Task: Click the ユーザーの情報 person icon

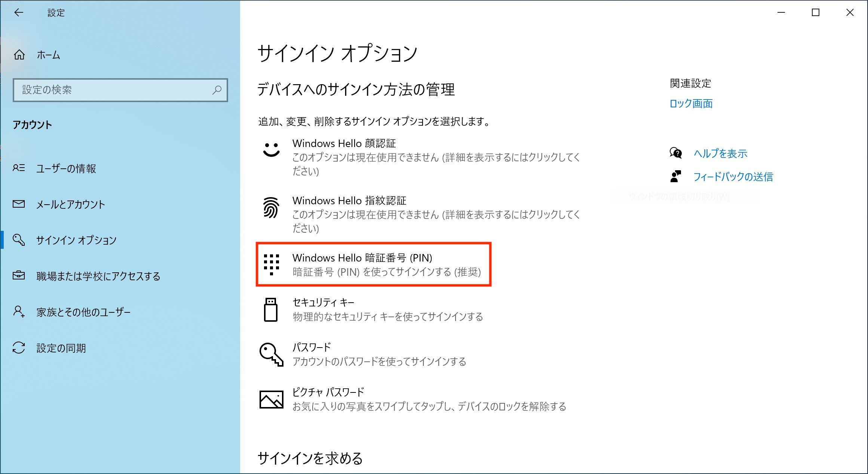Action: pyautogui.click(x=19, y=168)
